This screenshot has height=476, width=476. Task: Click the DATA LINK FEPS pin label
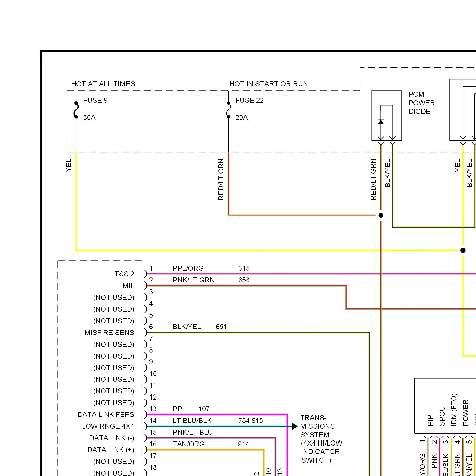click(106, 414)
